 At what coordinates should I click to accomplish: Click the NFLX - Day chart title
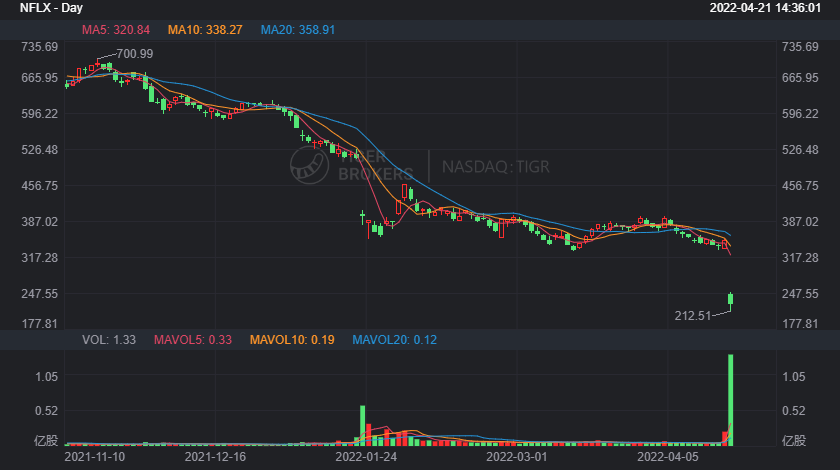tap(51, 8)
